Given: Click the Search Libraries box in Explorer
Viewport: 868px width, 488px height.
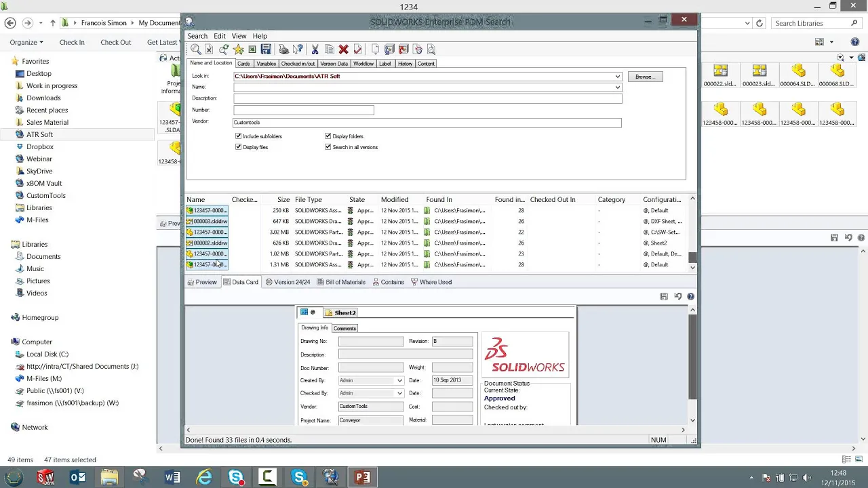Looking at the screenshot, I should tap(817, 23).
